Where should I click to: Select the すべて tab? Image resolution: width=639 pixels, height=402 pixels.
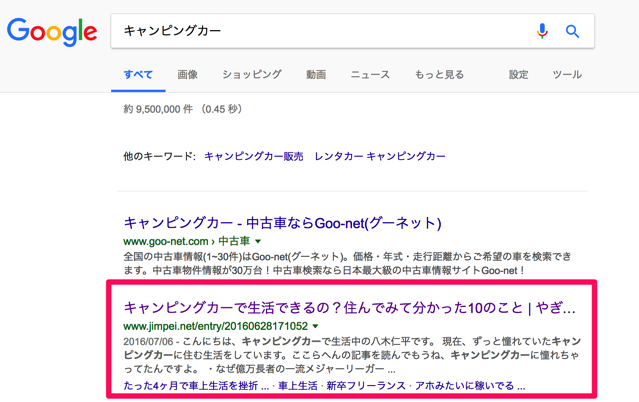pyautogui.click(x=138, y=75)
